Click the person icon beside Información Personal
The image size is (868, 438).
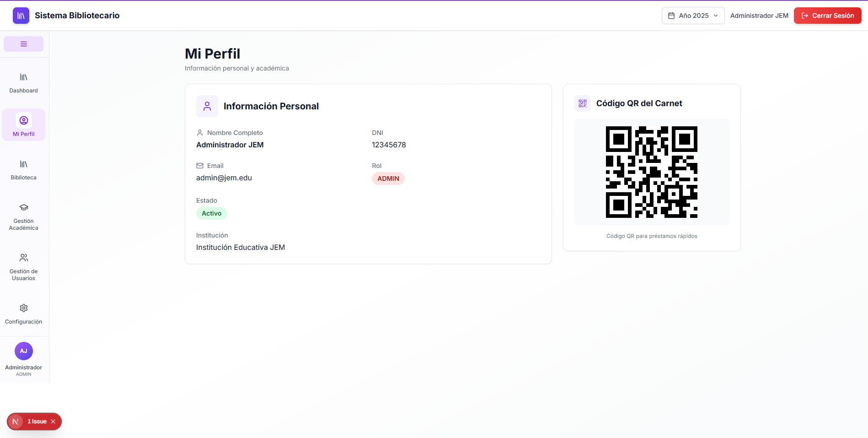[207, 106]
